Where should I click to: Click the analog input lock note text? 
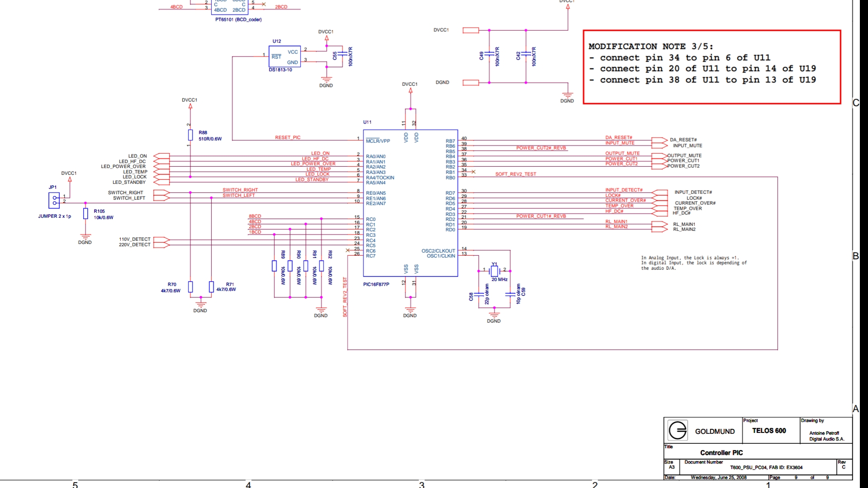[x=693, y=263]
